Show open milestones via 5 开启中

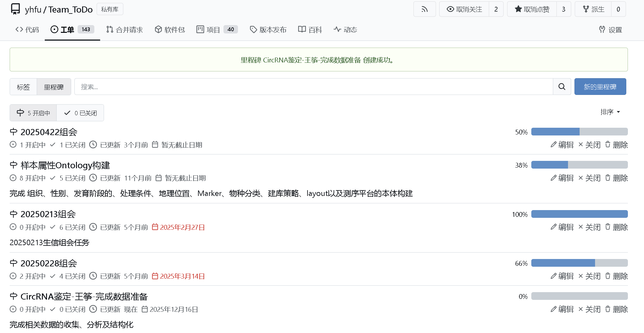point(33,113)
